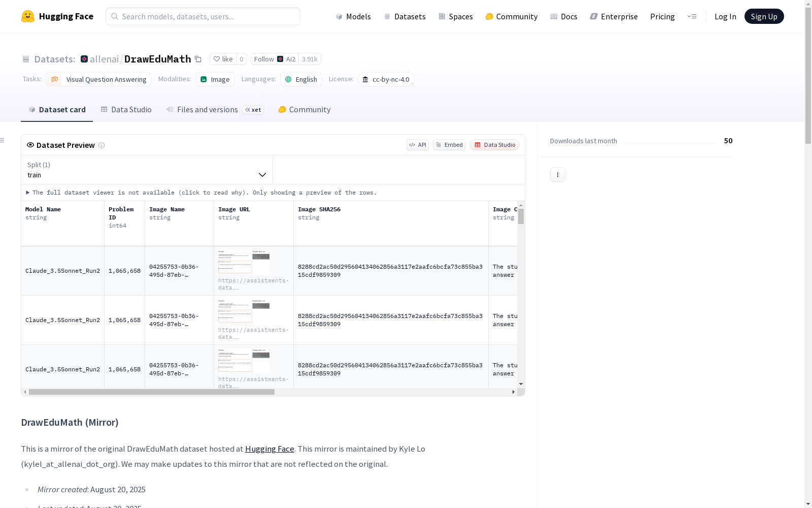This screenshot has height=508, width=812.
Task: Click the table's scroll right arrow
Action: tap(513, 392)
